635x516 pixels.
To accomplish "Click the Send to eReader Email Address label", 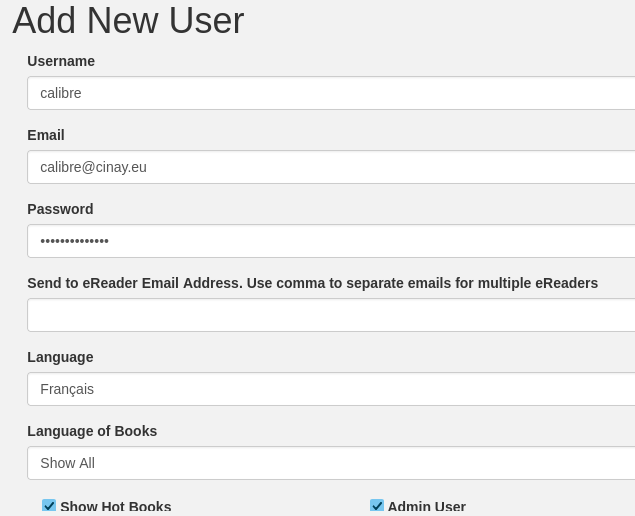I will coord(312,283).
